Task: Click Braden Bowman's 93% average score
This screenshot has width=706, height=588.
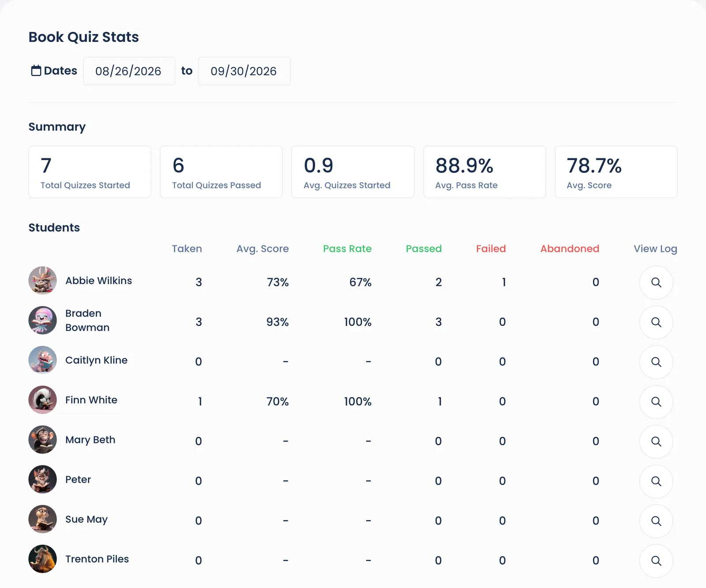Action: click(278, 322)
